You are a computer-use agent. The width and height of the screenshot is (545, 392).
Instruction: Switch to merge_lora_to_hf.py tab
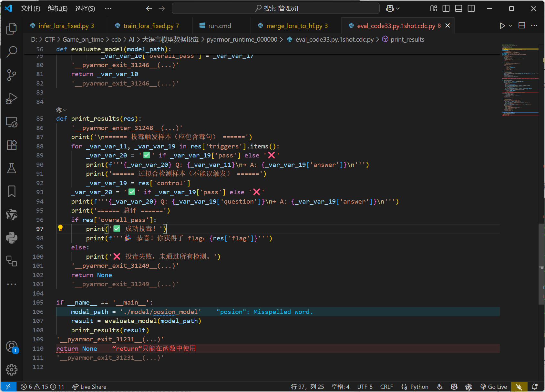296,25
